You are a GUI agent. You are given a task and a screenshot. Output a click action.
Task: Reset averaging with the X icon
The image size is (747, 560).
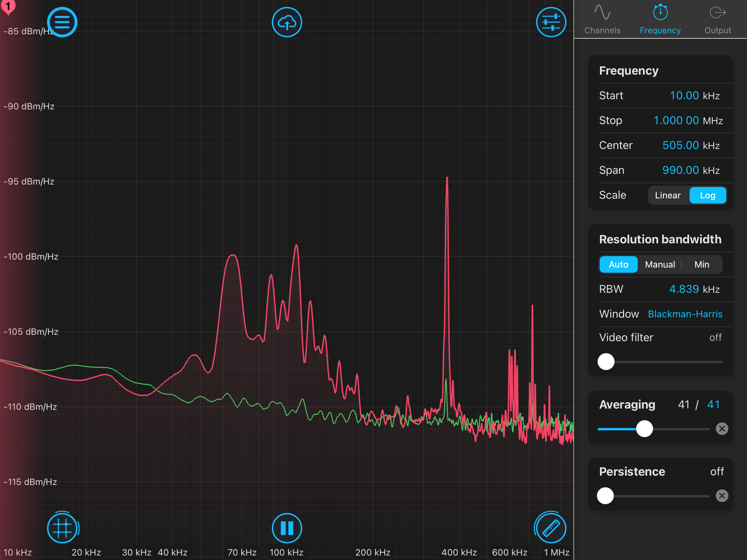click(x=722, y=429)
